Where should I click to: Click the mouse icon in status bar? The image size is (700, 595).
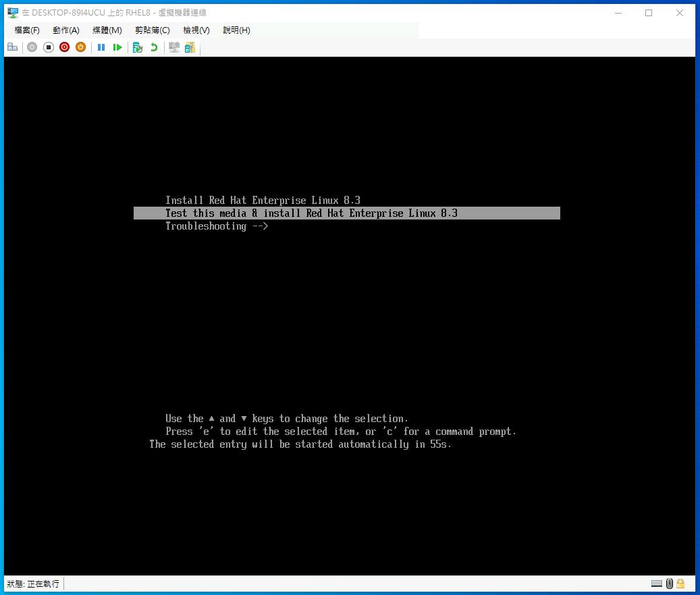669,584
